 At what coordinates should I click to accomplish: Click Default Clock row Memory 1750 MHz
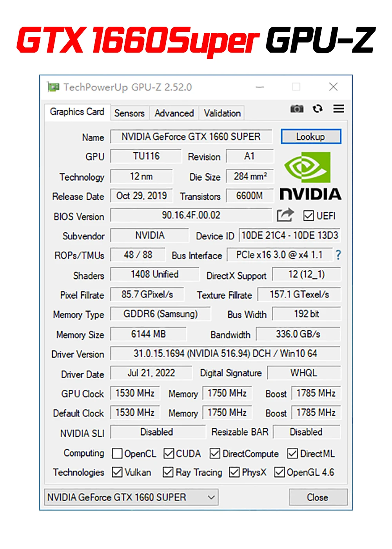coord(227,412)
